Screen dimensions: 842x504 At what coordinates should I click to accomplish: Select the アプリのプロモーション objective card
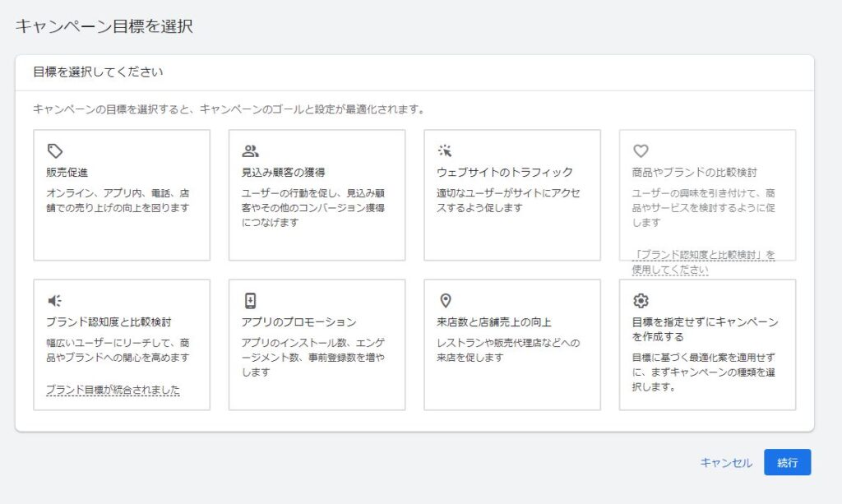point(317,354)
